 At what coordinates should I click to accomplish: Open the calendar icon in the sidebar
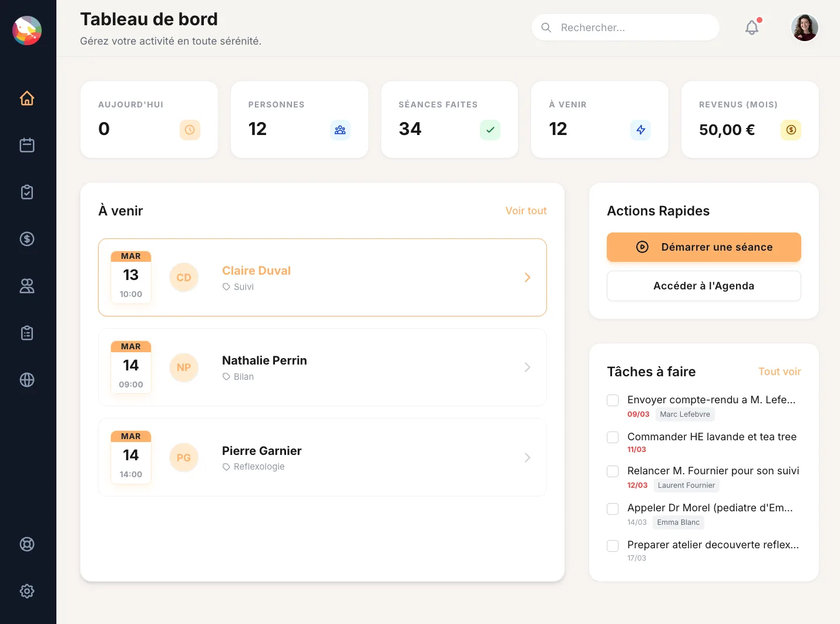tap(27, 145)
